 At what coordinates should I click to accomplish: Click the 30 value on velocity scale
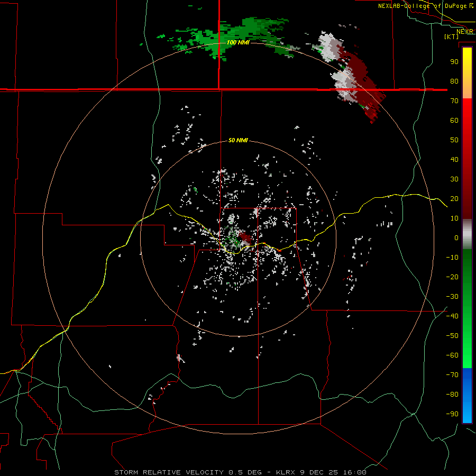(454, 179)
